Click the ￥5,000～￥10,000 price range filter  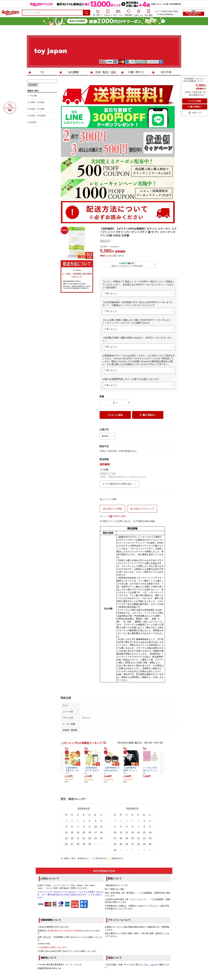coord(42,116)
